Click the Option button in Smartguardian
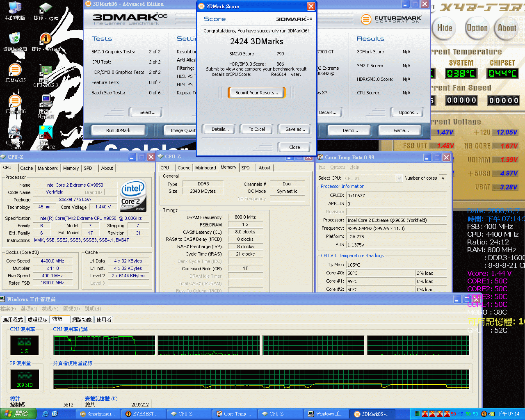The image size is (525, 420). tap(477, 28)
